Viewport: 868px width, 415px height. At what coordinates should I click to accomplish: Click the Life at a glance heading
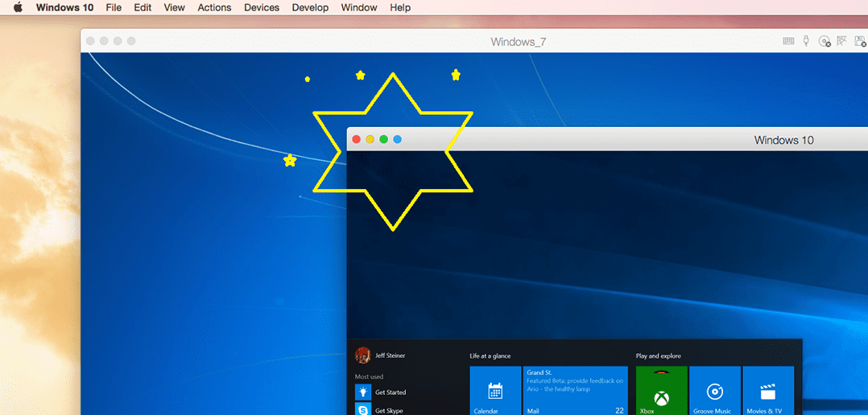[x=490, y=355]
